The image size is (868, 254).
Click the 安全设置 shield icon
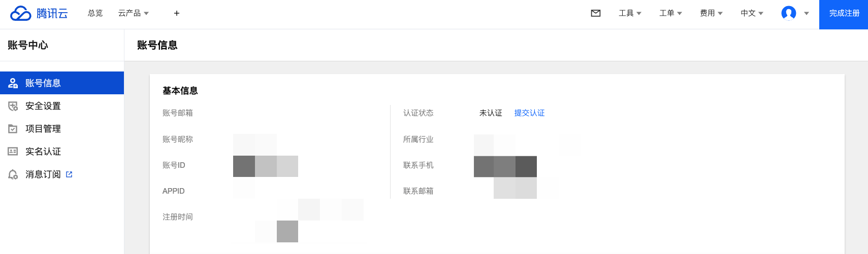coord(13,106)
